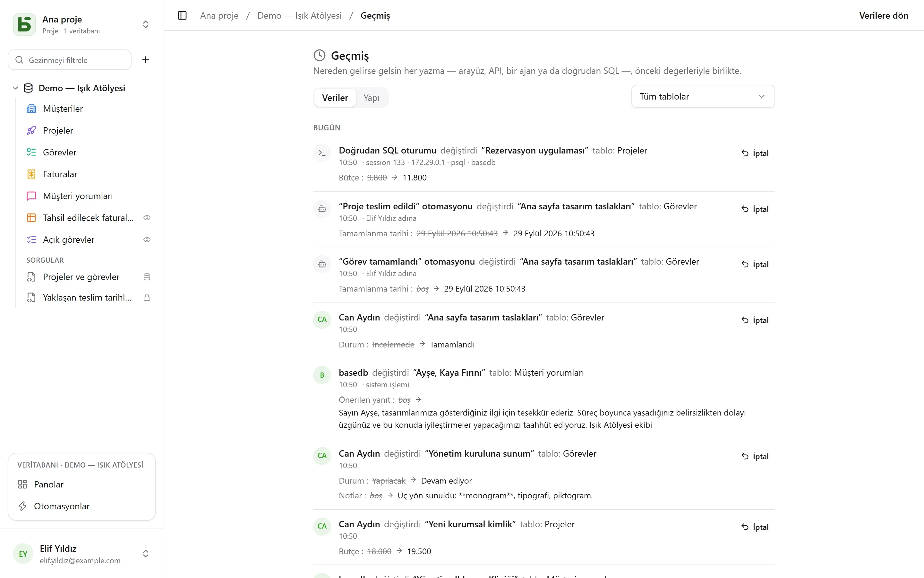Click the comment icon for Müşteri yorumları
Viewport: 924px width, 578px height.
click(31, 196)
